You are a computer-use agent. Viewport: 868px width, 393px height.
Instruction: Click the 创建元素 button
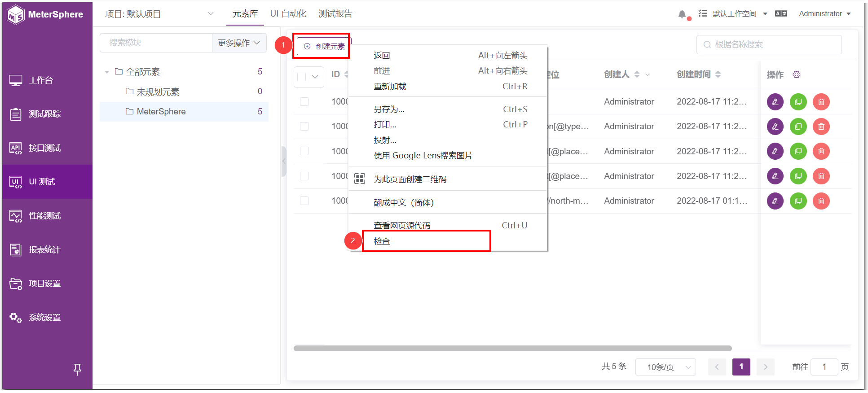click(x=323, y=46)
